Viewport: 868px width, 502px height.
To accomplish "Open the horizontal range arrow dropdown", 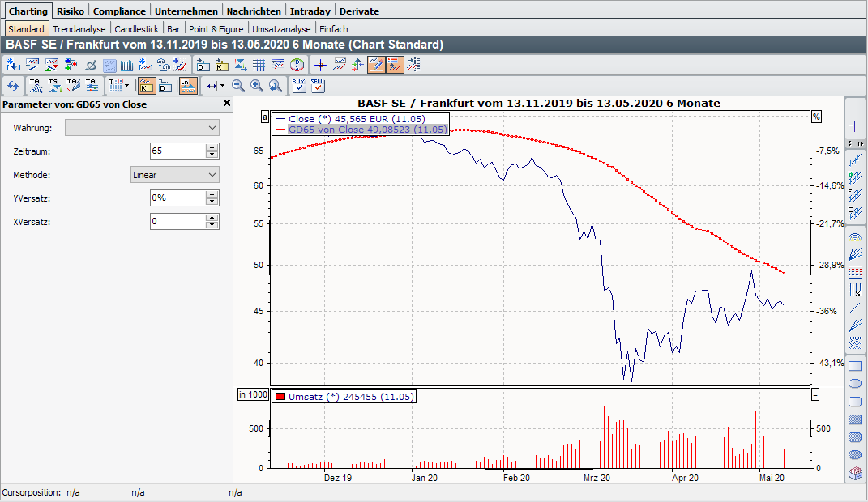I will 214,85.
